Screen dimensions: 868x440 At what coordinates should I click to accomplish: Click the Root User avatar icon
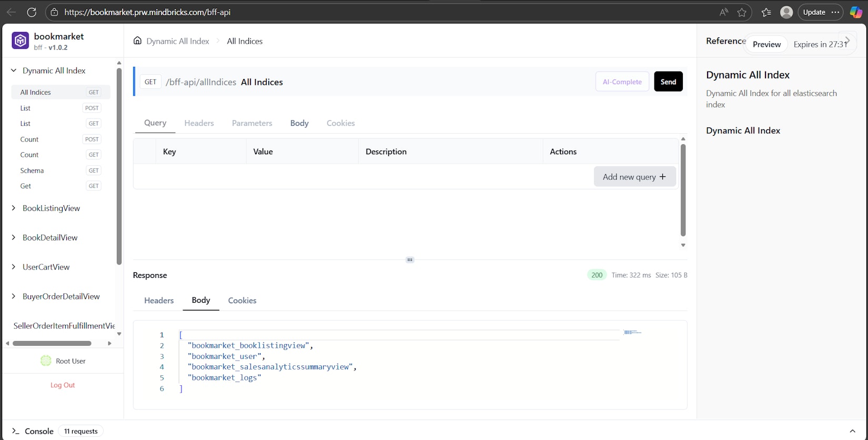click(x=46, y=361)
